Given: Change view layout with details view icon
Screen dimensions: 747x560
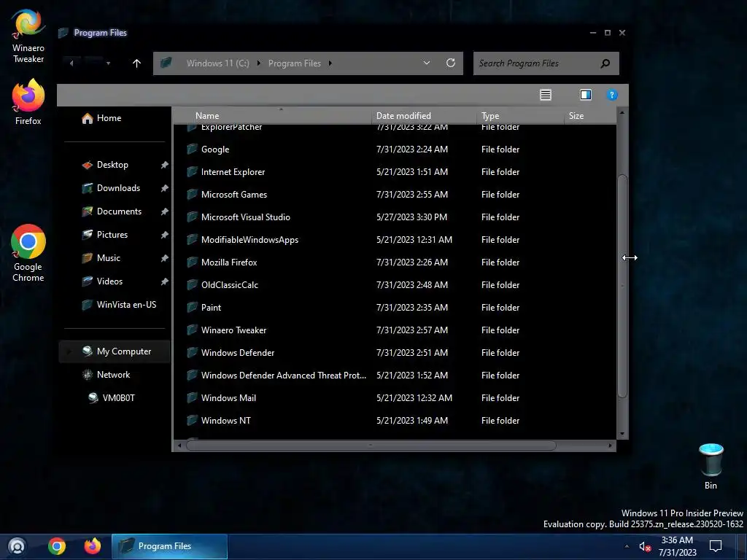Looking at the screenshot, I should 546,95.
